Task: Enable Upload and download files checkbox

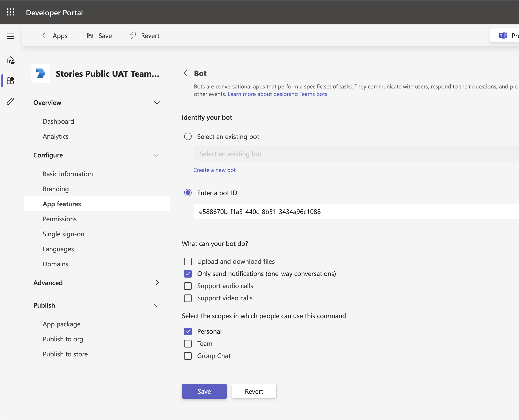Action: [x=188, y=262]
